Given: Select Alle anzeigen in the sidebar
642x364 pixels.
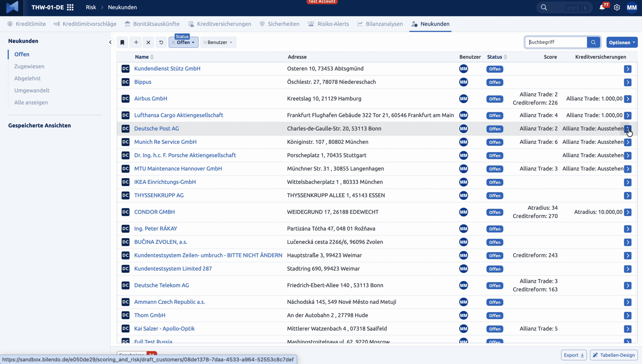Looking at the screenshot, I should (31, 102).
